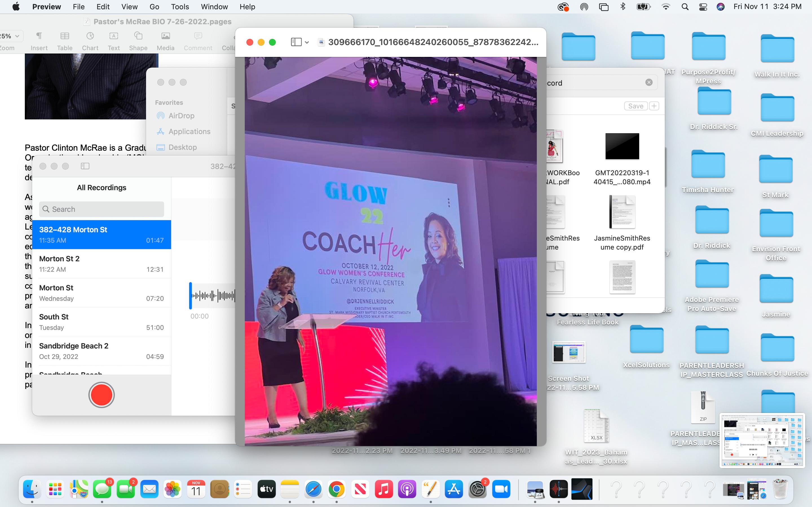Click the Shape toolbar icon
Screen dimensions: 812x507
[x=138, y=41]
